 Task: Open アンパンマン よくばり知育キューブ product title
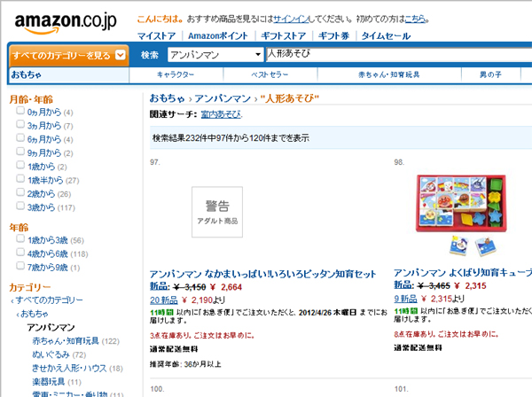click(x=463, y=273)
